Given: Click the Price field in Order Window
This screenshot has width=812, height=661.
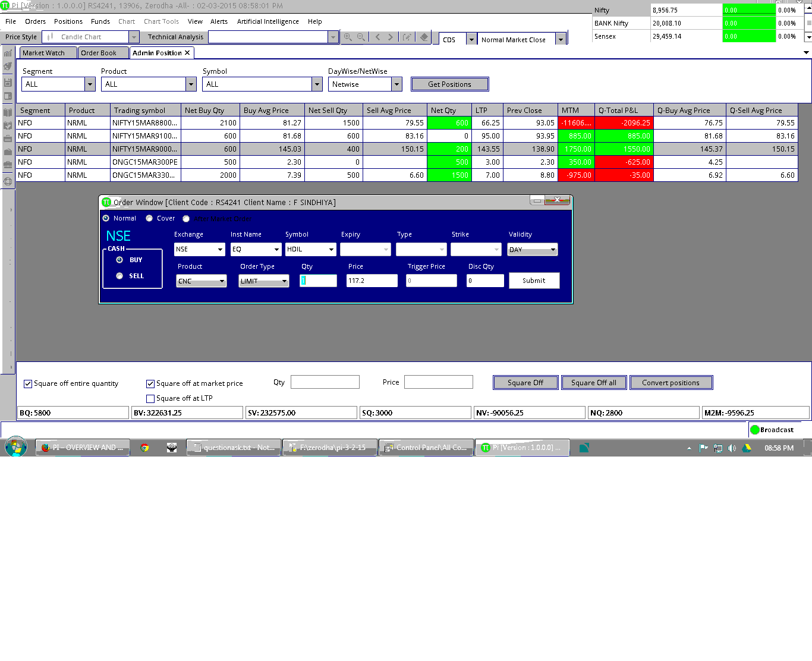Looking at the screenshot, I should tap(372, 281).
